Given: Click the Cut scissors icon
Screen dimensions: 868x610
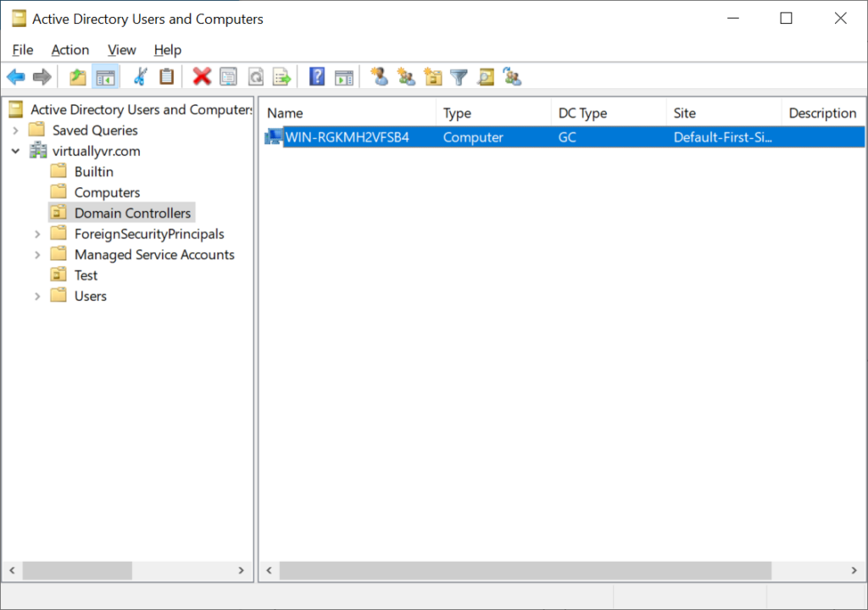Looking at the screenshot, I should 140,77.
